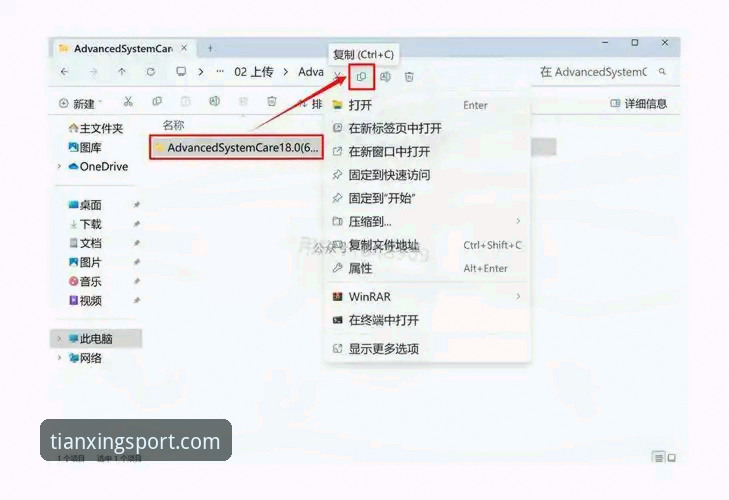The height and width of the screenshot is (500, 729).
Task: Click the 02 上传 breadcrumb
Action: coord(253,72)
